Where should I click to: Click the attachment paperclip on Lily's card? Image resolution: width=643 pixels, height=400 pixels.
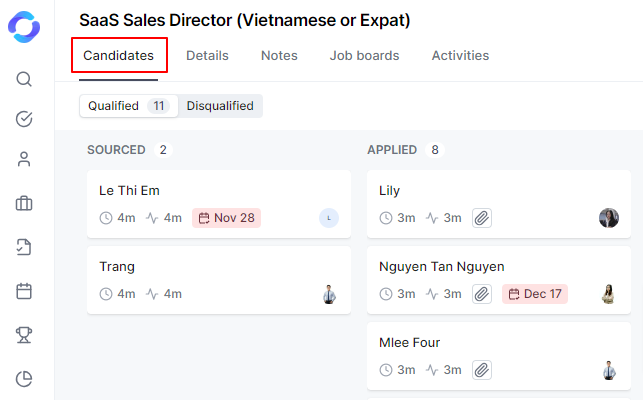(482, 218)
